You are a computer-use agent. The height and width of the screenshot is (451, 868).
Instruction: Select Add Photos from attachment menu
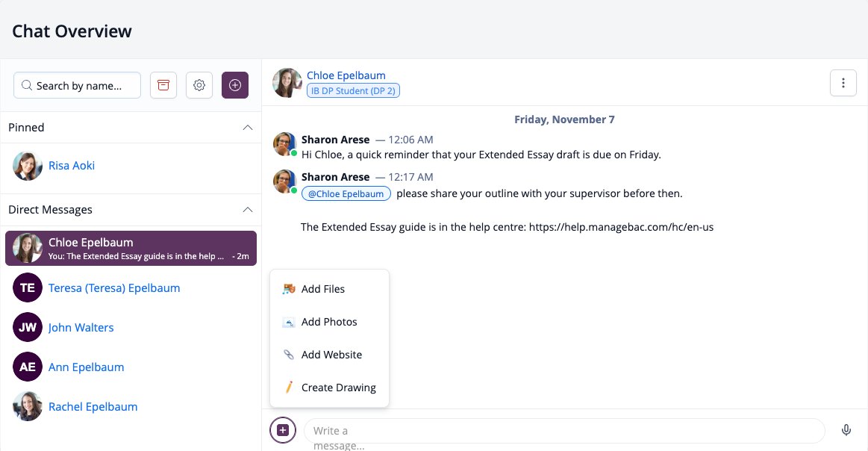point(329,322)
